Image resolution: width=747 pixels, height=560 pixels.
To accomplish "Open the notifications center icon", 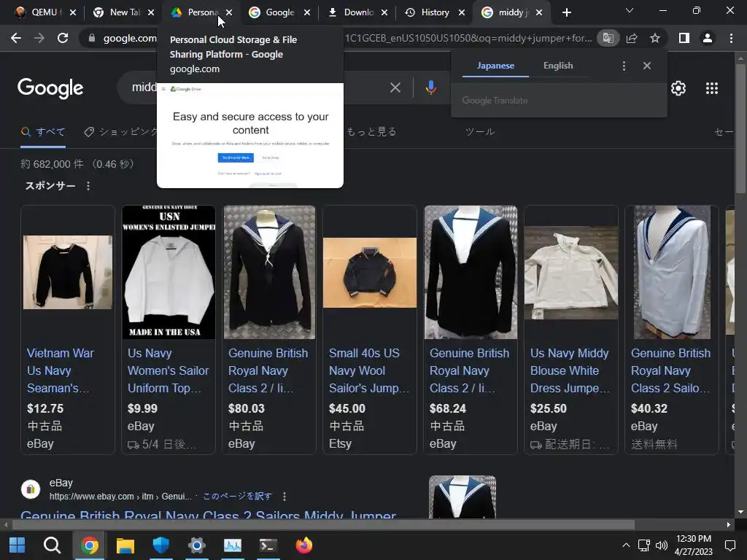I will pyautogui.click(x=729, y=545).
